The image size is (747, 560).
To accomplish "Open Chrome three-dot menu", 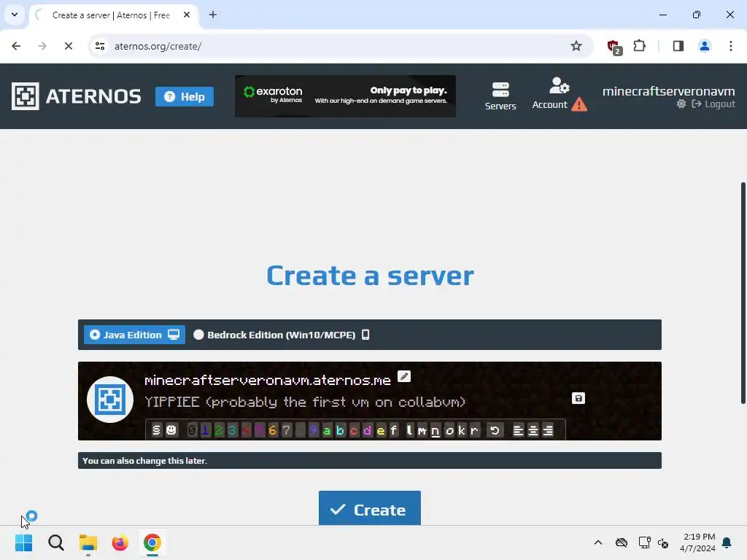I will coord(730,46).
